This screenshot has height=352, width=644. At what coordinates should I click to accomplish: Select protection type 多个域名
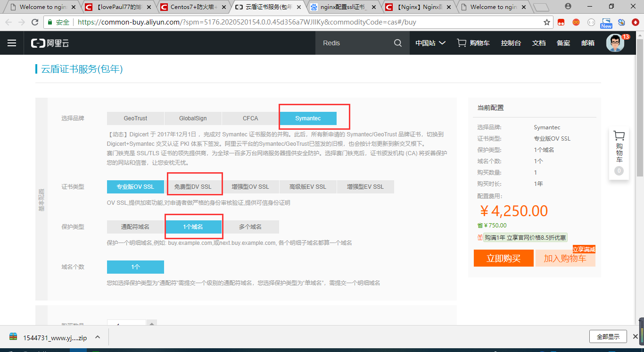250,227
